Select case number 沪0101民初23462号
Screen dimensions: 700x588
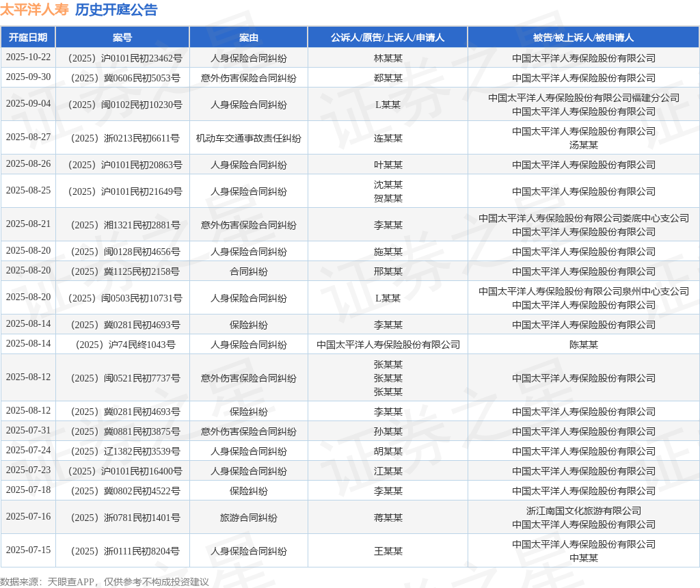tap(125, 59)
